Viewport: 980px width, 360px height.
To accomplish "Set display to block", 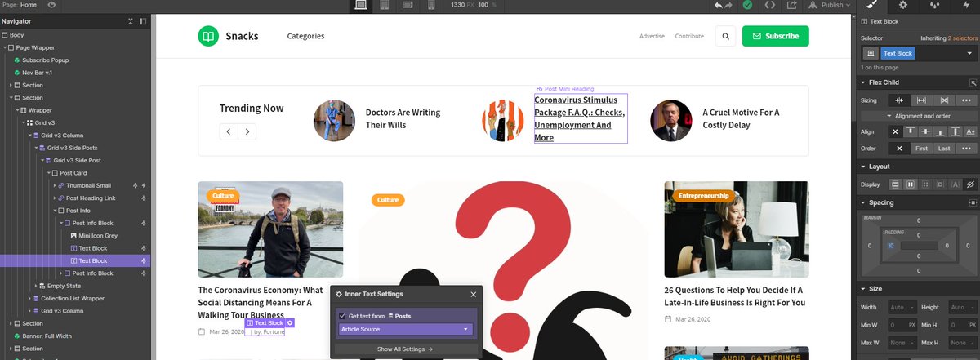I will point(894,184).
